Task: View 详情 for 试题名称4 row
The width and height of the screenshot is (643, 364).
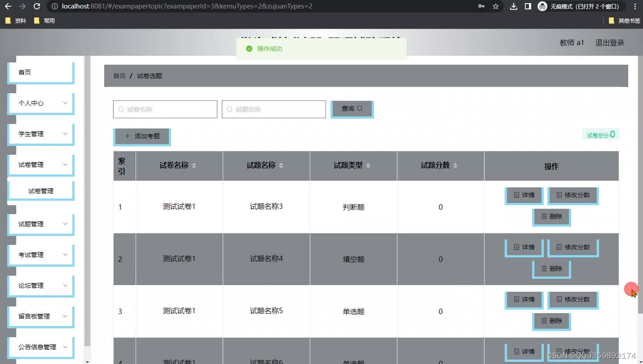Action: (524, 248)
